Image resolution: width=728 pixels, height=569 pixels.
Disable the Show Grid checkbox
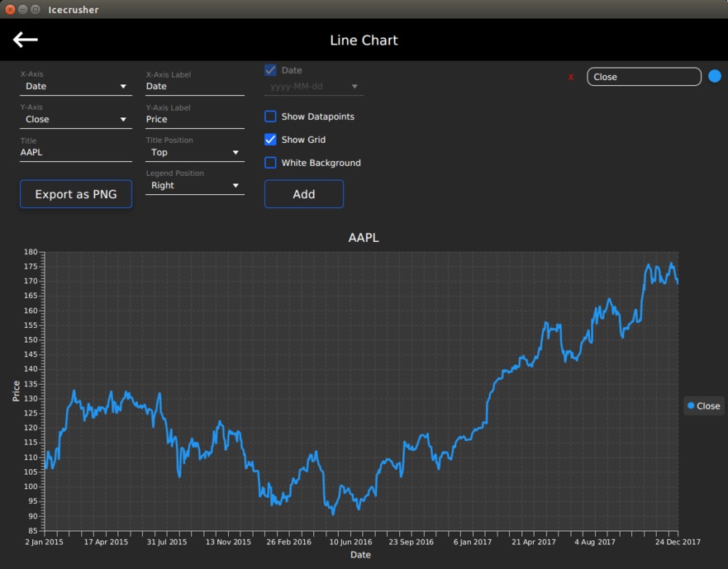pyautogui.click(x=270, y=140)
